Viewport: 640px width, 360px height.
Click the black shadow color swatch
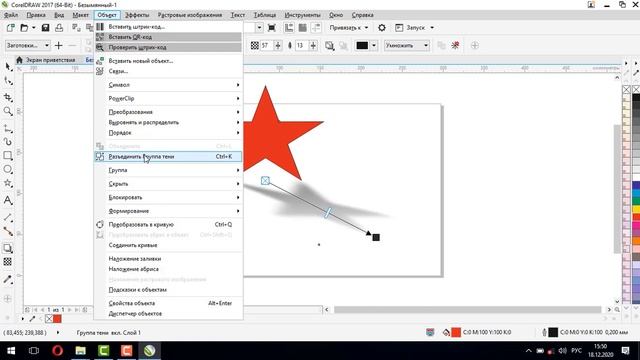(362, 45)
